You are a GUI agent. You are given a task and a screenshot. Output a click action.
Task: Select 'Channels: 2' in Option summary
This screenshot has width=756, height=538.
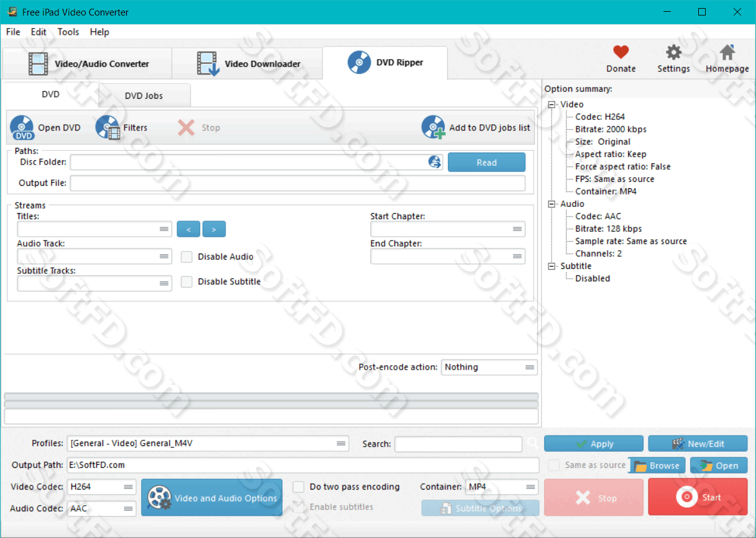pyautogui.click(x=599, y=253)
